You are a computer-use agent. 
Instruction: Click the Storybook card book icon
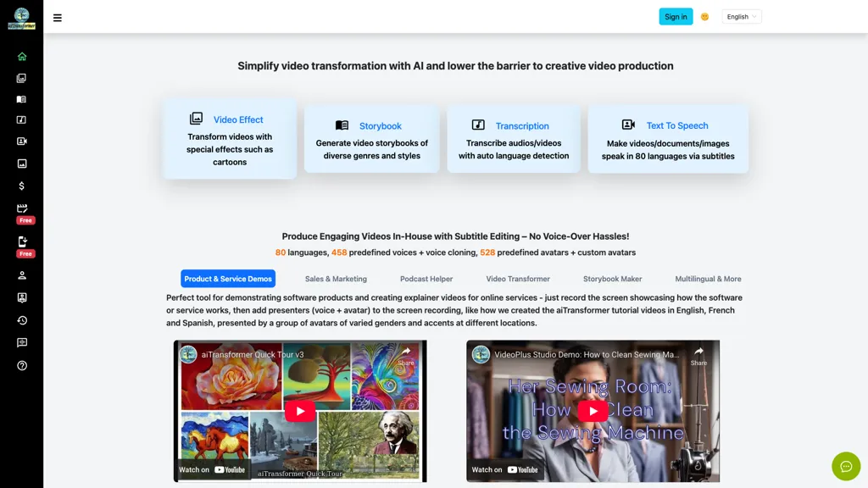(342, 125)
